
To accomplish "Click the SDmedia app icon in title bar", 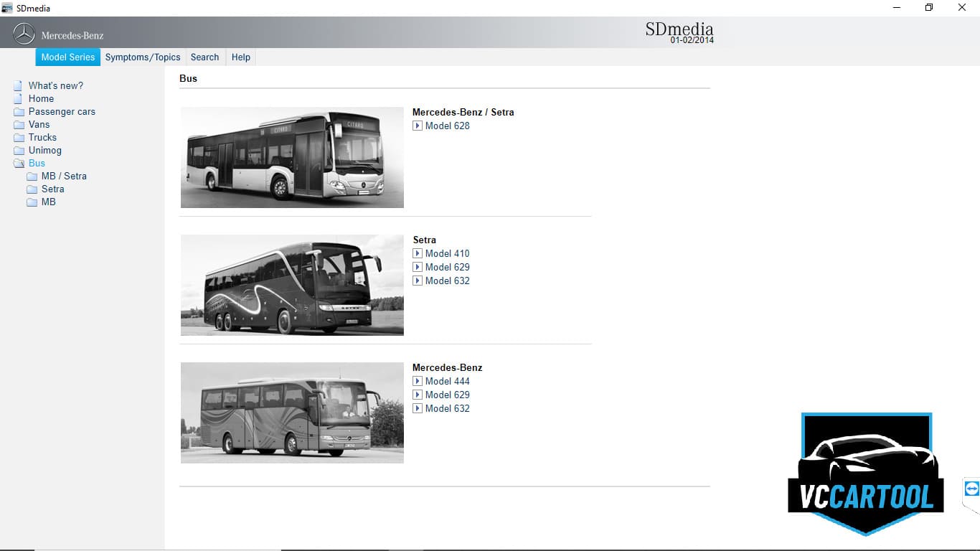I will (7, 8).
